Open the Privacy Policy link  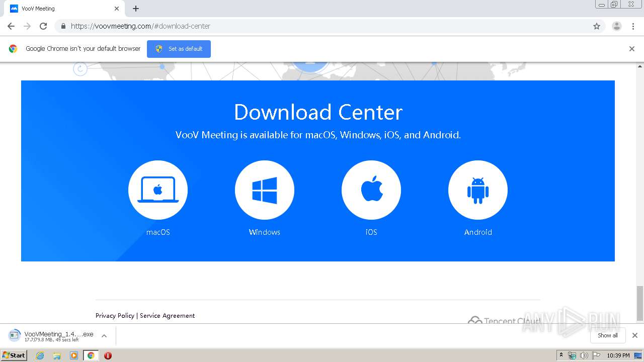115,316
